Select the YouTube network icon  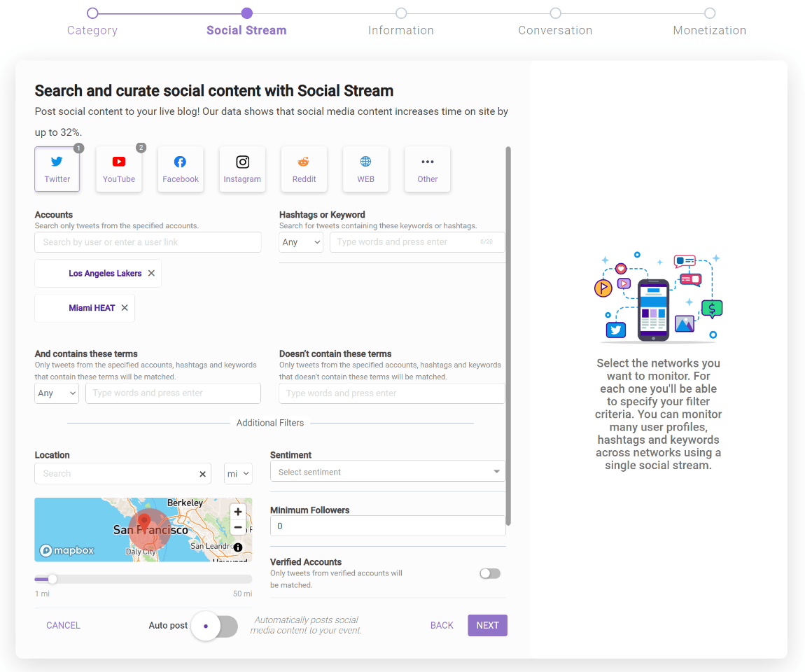click(x=118, y=169)
